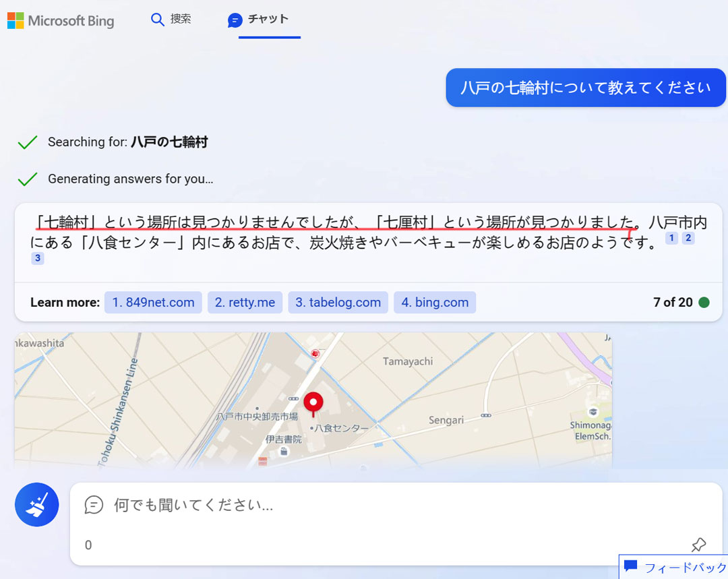Click citation superscript 2
Image resolution: width=728 pixels, height=579 pixels.
(688, 238)
